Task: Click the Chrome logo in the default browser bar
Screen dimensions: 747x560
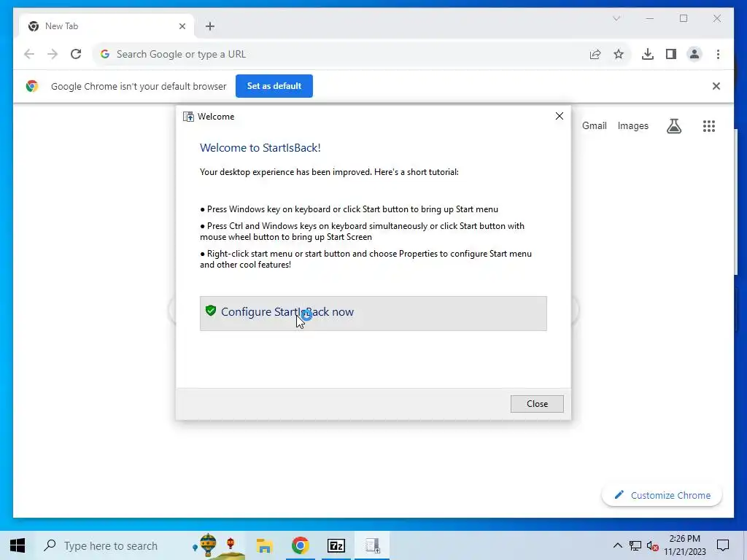Action: point(32,86)
